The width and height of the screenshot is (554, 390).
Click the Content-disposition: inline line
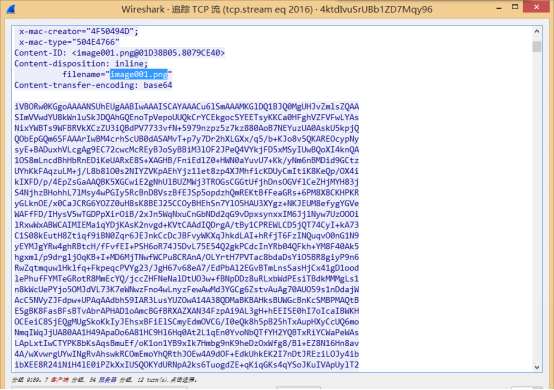click(x=81, y=64)
